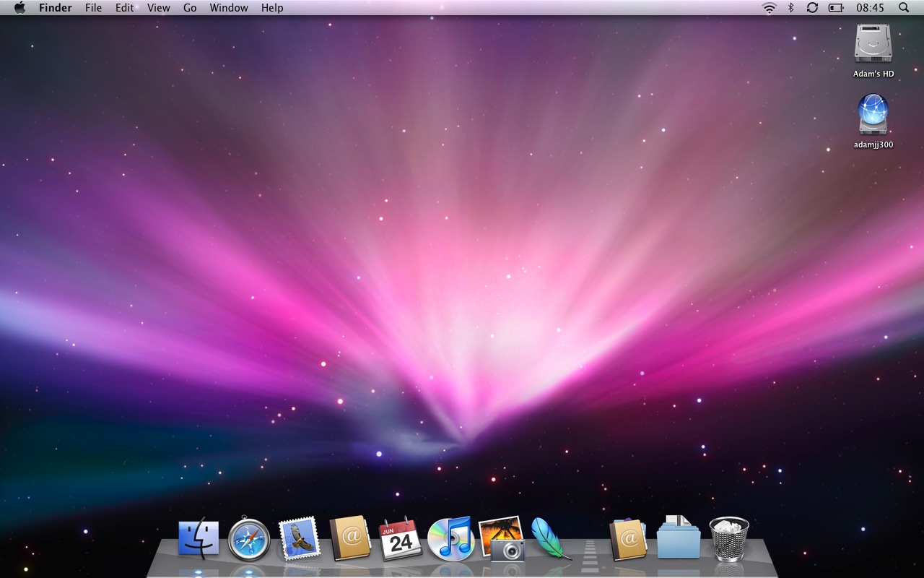Select the adamjj300 network disk icon
The image size is (924, 578).
pos(873,114)
